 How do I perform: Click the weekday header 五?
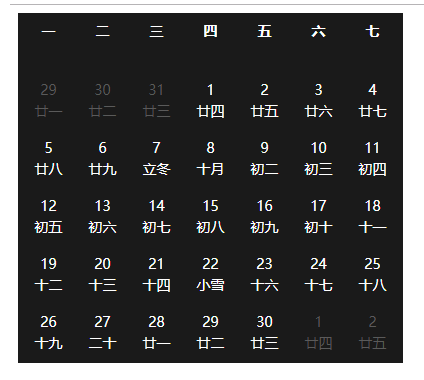tap(264, 32)
